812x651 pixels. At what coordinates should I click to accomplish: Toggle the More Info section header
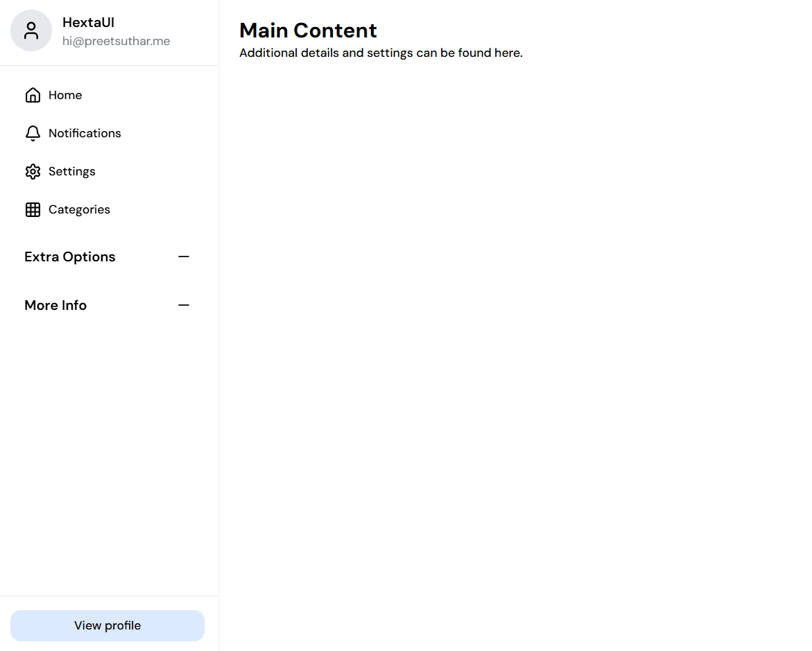107,306
